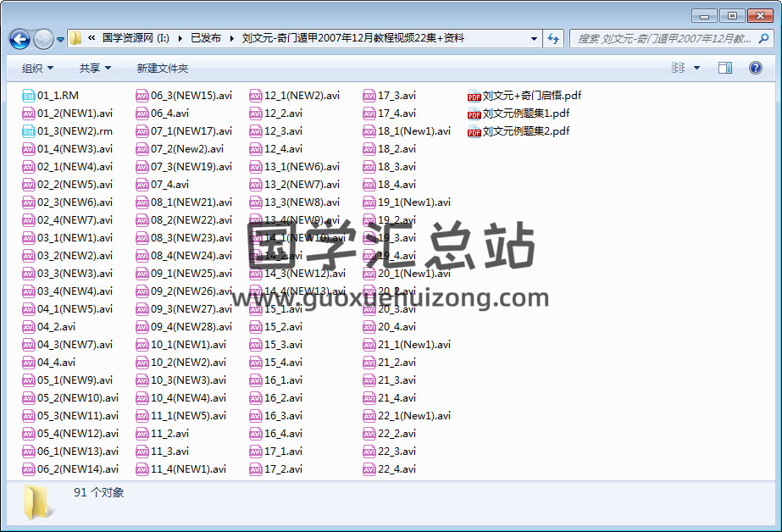Select file name 20_4.avi
Screen dimensions: 782x532
[x=397, y=327]
